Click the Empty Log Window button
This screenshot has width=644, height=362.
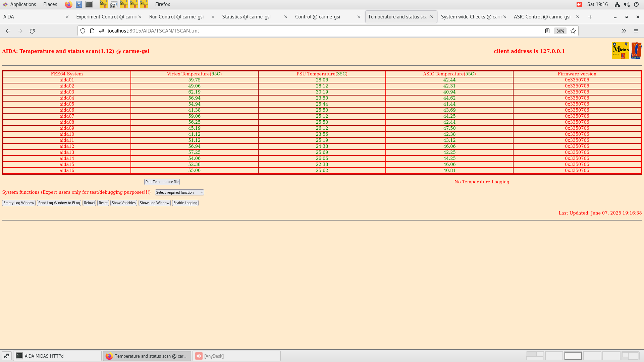tap(19, 203)
